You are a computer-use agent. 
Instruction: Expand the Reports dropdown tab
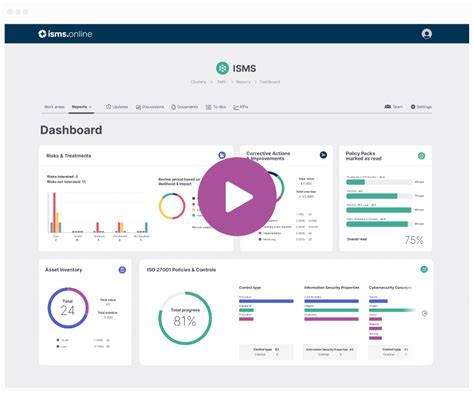tap(82, 107)
